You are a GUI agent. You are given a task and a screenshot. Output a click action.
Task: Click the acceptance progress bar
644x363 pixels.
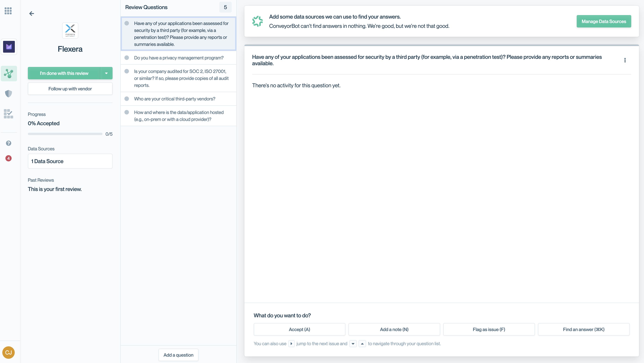point(65,134)
